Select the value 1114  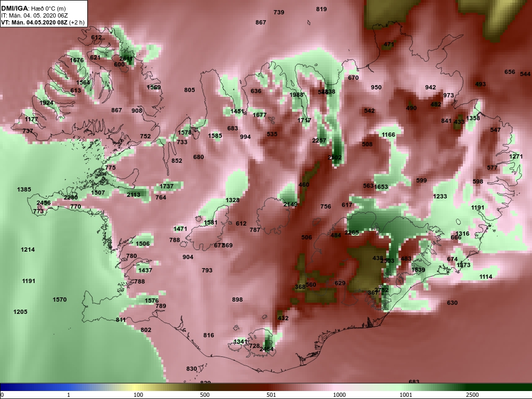coord(486,277)
